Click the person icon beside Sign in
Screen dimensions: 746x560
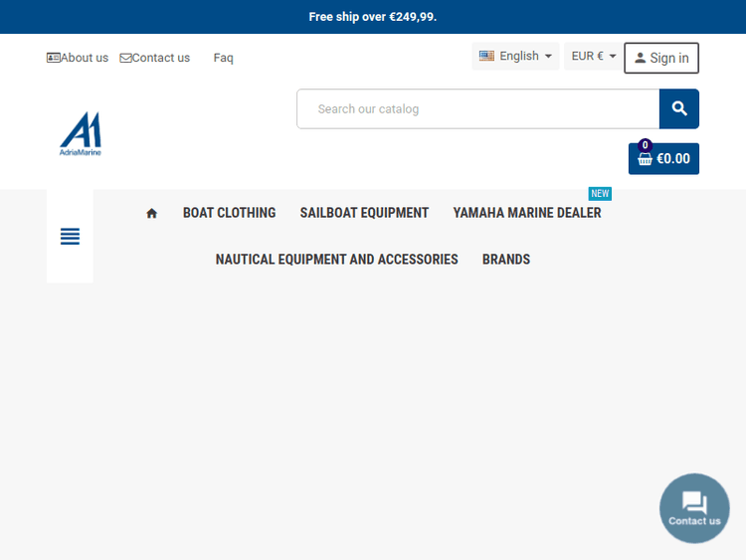(x=640, y=59)
